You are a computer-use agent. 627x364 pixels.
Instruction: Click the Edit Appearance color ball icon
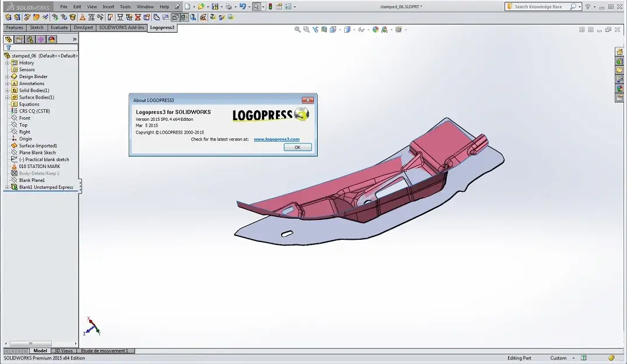coord(376,30)
